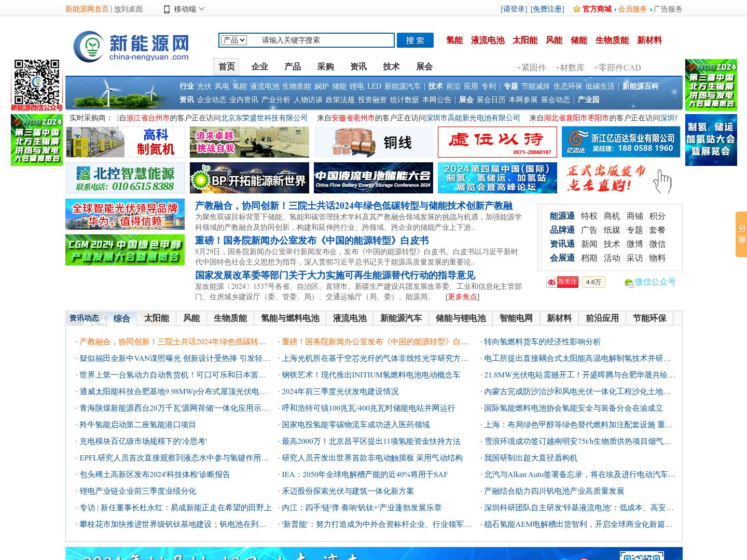Viewport: 747px width, 560px height.
Task: Switch to the 风能 news tab
Action: [x=191, y=318]
